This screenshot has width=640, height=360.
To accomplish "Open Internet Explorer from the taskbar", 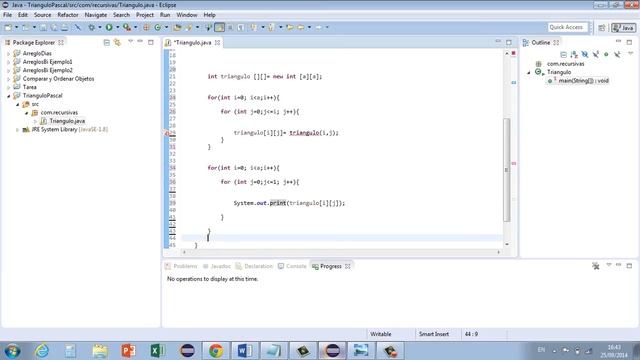I will click(x=42, y=351).
